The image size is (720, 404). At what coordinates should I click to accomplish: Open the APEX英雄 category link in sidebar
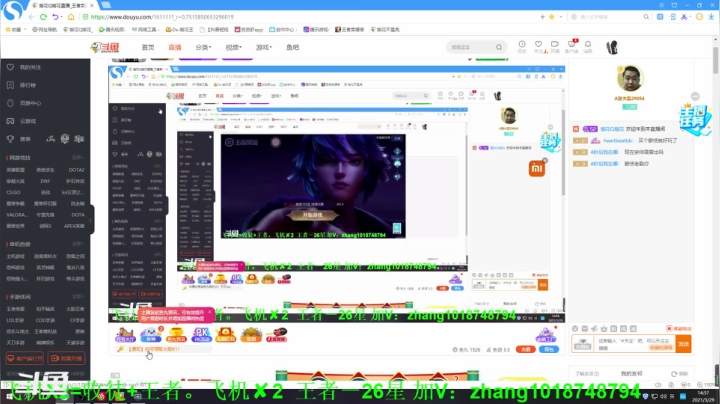(x=74, y=226)
